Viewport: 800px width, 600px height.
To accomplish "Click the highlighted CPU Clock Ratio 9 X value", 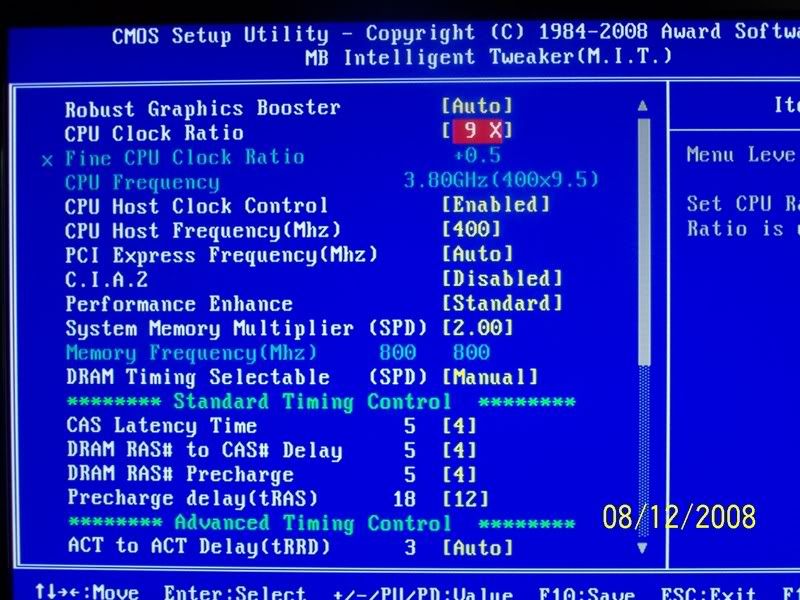I will 477,131.
